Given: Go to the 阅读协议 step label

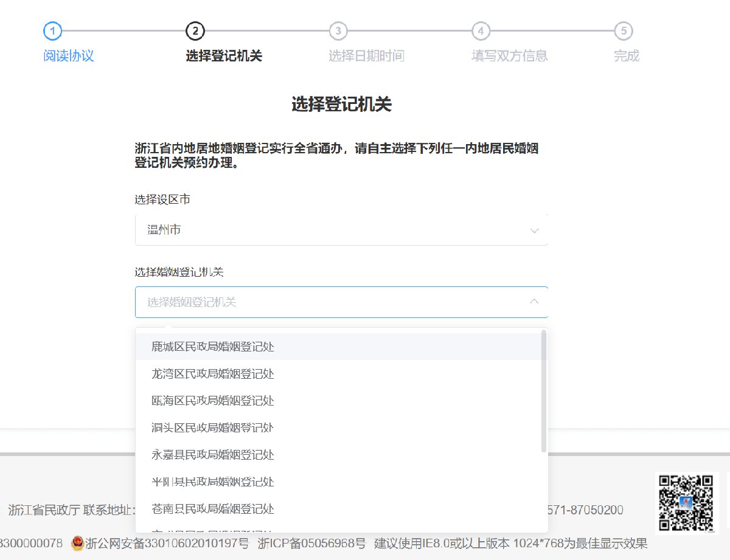Looking at the screenshot, I should tap(69, 56).
